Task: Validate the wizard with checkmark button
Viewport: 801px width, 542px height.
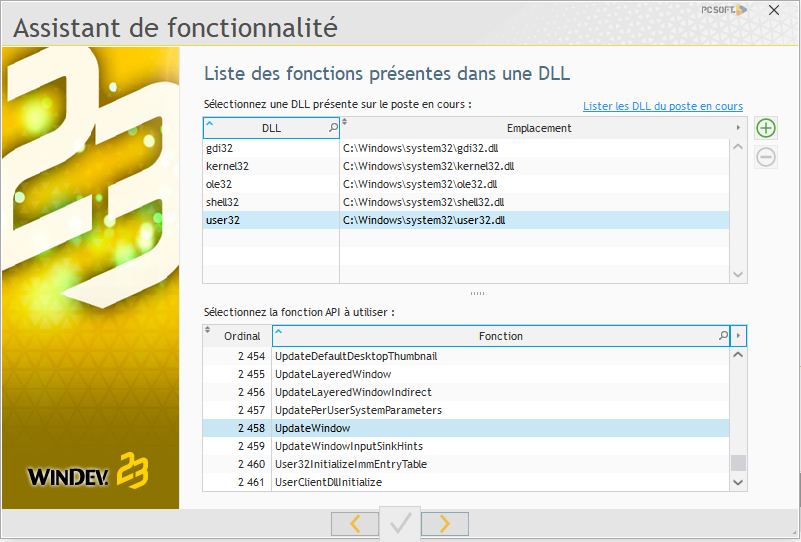Action: [400, 524]
